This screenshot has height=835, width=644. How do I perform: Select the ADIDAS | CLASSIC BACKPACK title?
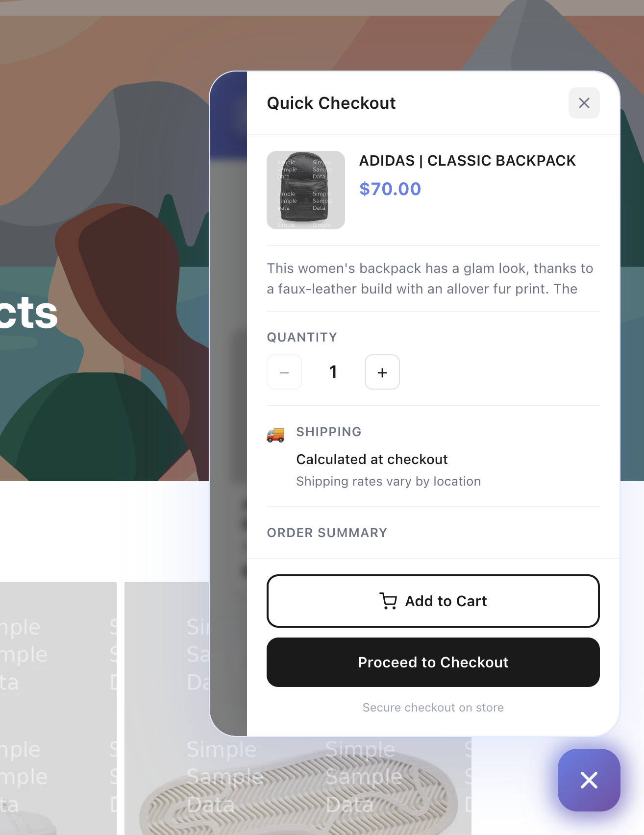(x=468, y=161)
